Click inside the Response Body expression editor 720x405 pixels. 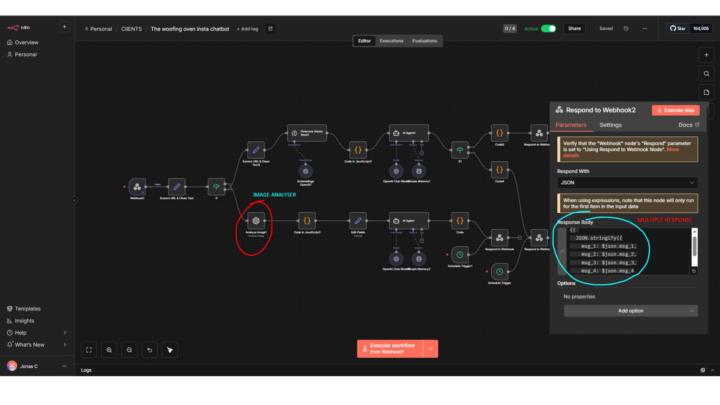pos(628,252)
